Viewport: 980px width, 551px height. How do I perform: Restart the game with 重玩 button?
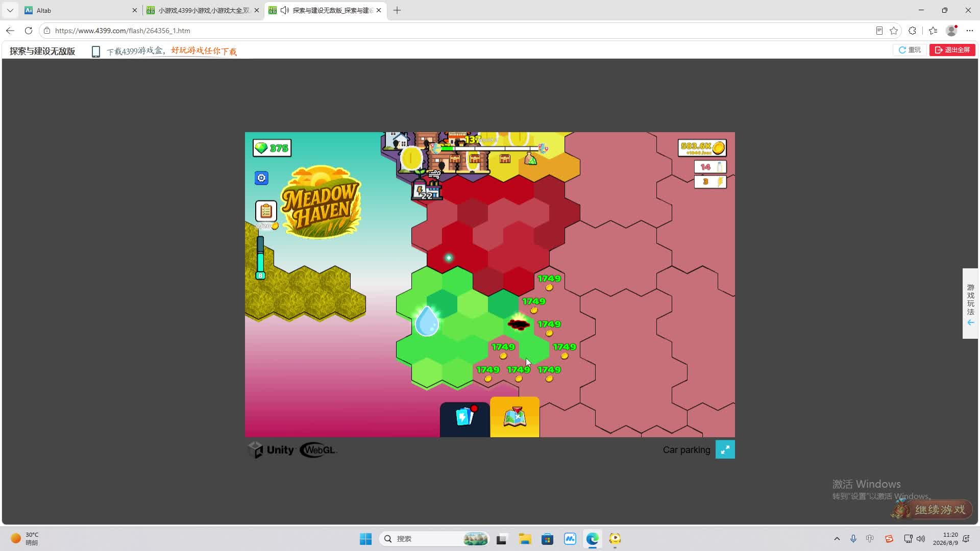(x=910, y=50)
